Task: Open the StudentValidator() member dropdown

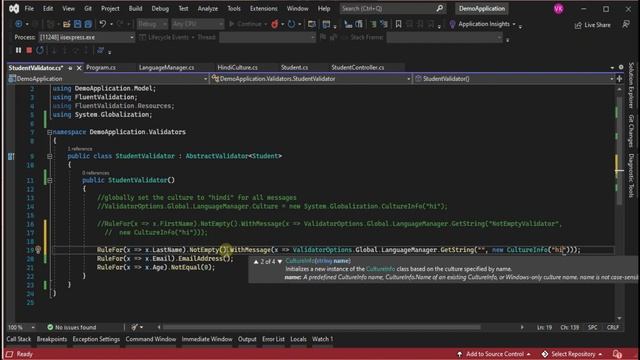Action: coord(514,79)
